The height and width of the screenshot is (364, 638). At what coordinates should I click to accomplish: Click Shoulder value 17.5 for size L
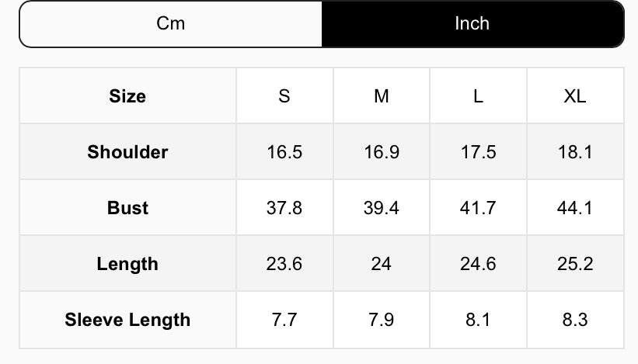point(478,152)
